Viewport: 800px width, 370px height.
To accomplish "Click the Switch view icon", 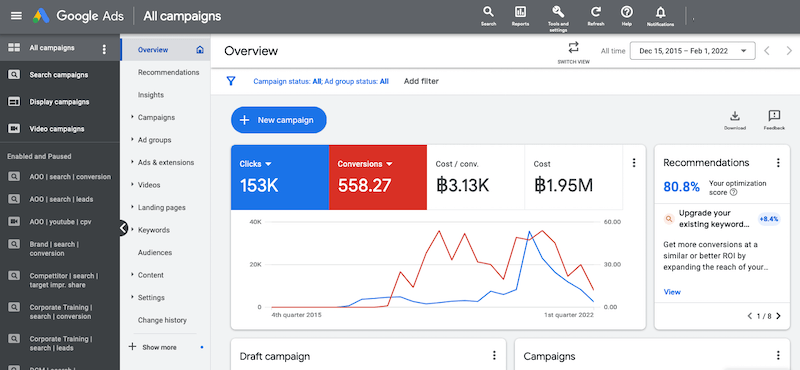I will 573,47.
